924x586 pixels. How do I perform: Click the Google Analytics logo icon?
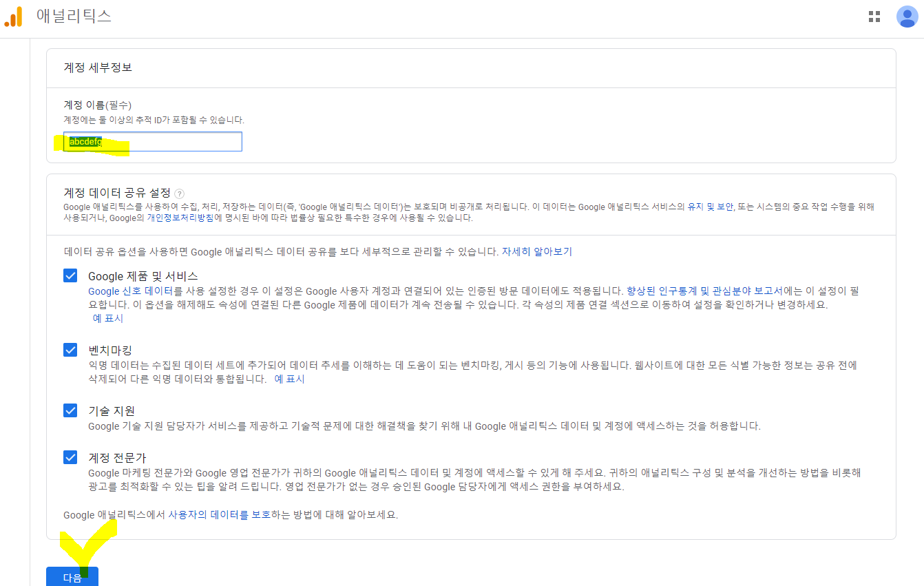tap(13, 17)
